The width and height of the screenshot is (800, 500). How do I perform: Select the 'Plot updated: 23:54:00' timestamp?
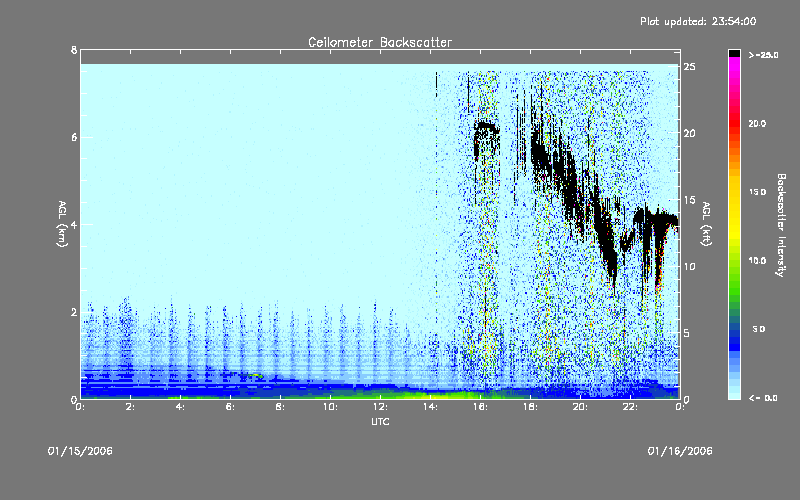698,21
